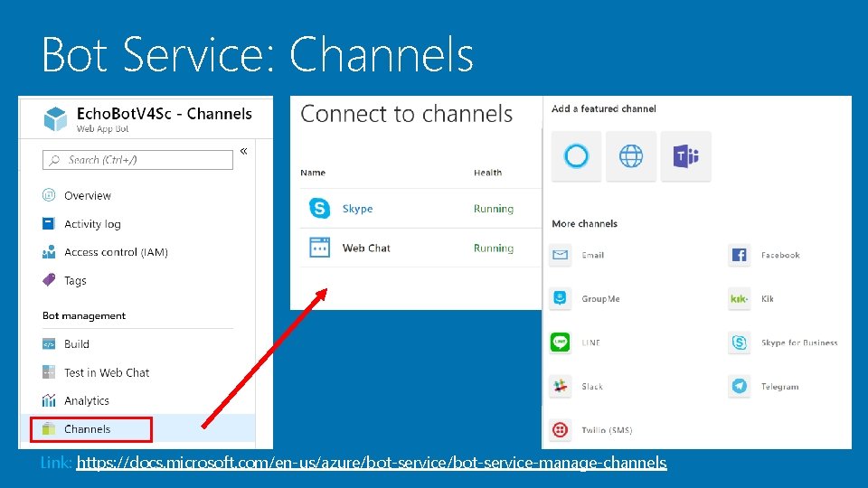Viewport: 868px width, 488px height.
Task: Click the purple Tags icon
Action: tap(49, 279)
